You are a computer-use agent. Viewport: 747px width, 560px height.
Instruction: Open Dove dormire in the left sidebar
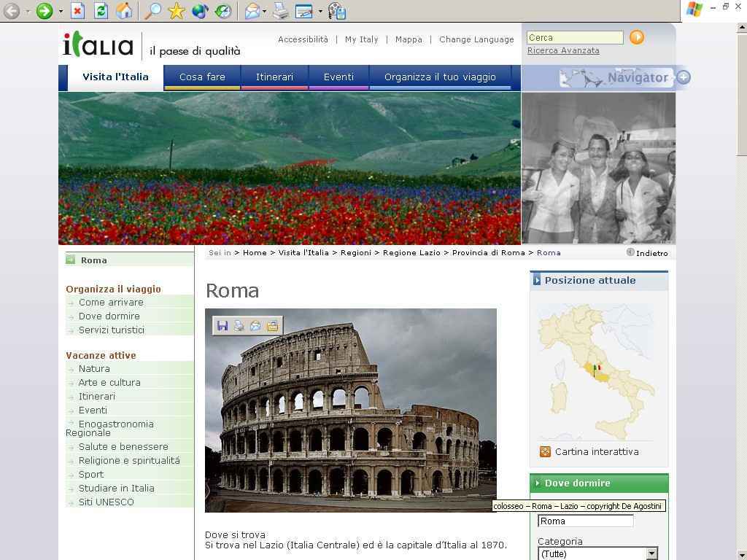[109, 316]
